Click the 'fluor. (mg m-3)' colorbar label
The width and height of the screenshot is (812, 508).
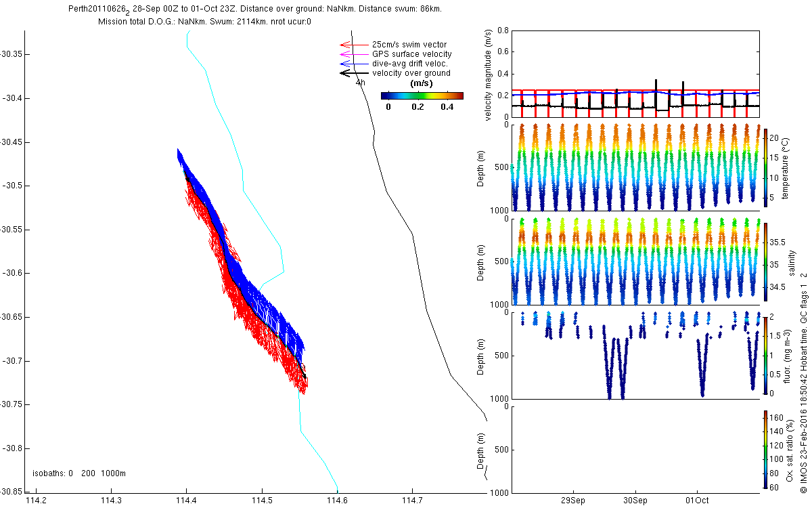[788, 356]
